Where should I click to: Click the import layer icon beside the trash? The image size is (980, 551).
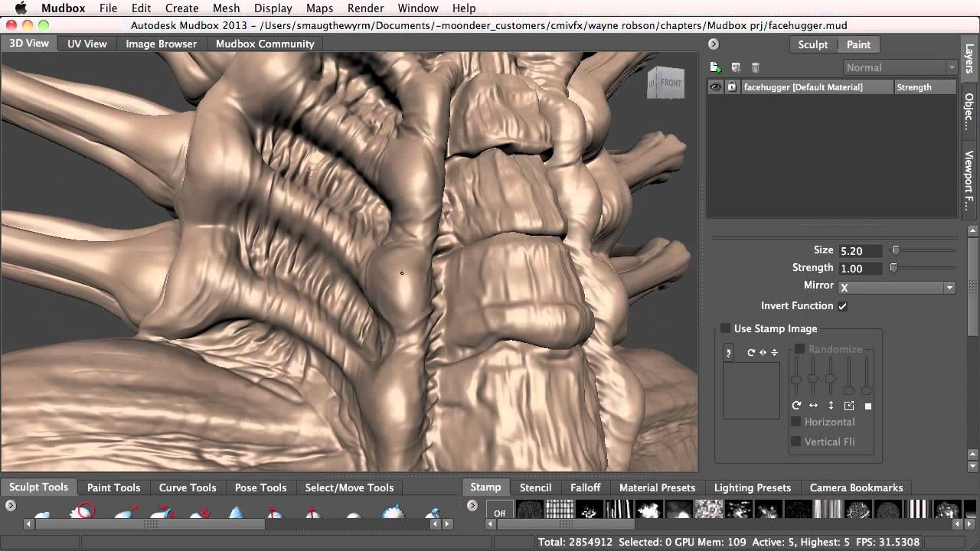click(x=736, y=67)
